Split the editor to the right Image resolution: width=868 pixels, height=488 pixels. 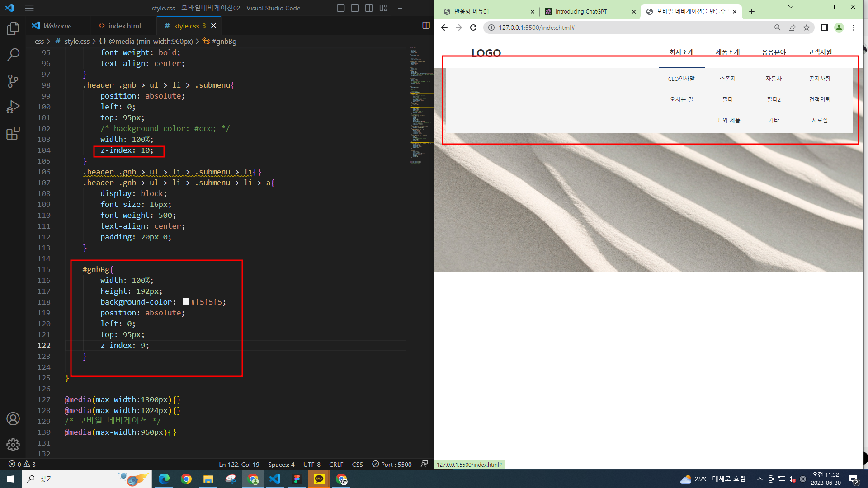tap(425, 26)
